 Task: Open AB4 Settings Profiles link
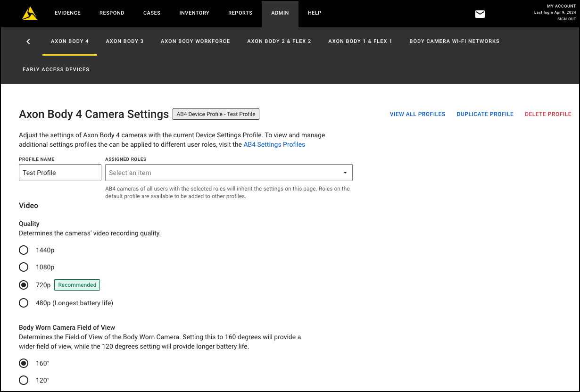(x=274, y=145)
